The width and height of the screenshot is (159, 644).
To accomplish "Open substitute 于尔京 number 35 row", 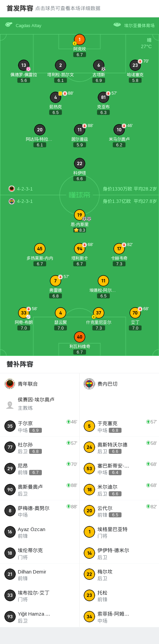I will [40, 426].
